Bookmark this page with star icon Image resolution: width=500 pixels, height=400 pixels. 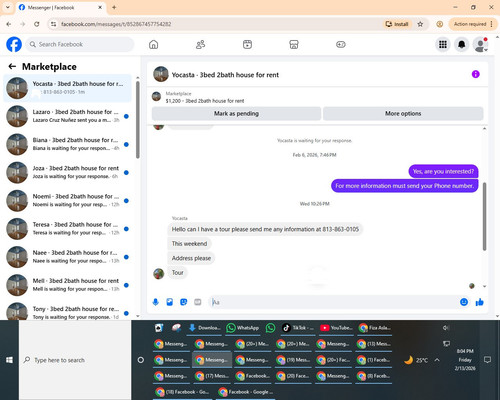[420, 24]
